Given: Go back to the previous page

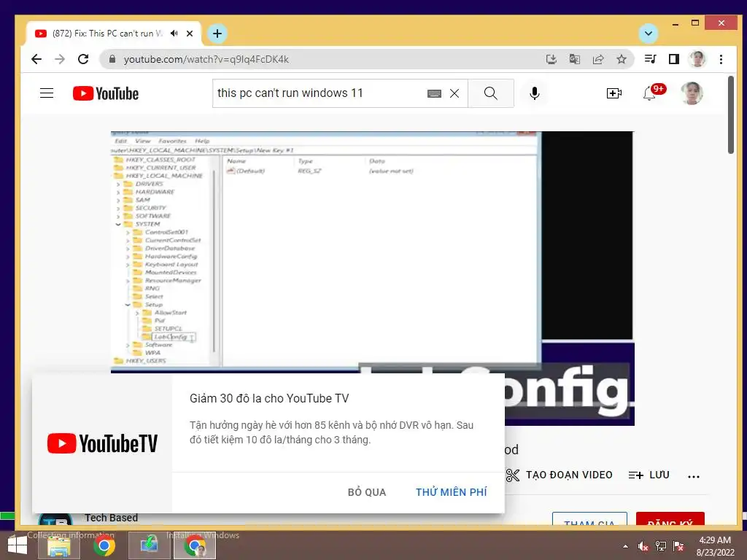Looking at the screenshot, I should click(36, 59).
